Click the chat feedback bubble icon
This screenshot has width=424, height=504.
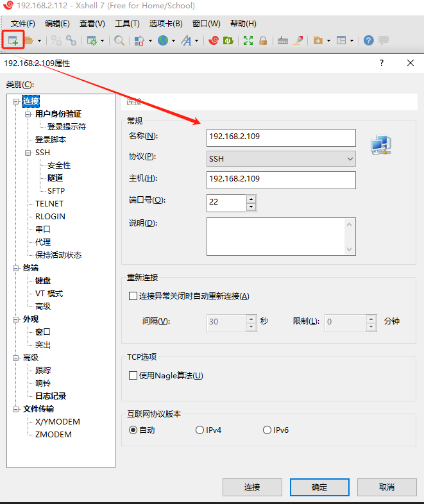[384, 40]
